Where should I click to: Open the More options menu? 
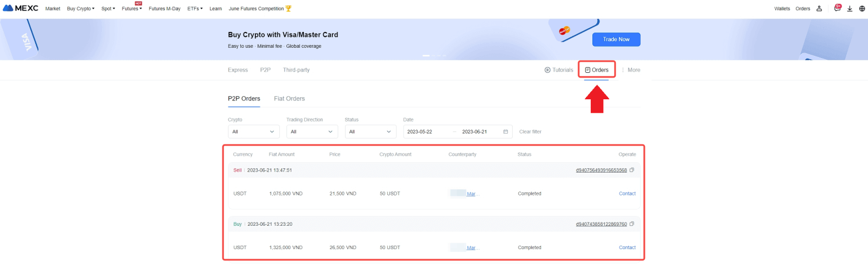tap(631, 70)
